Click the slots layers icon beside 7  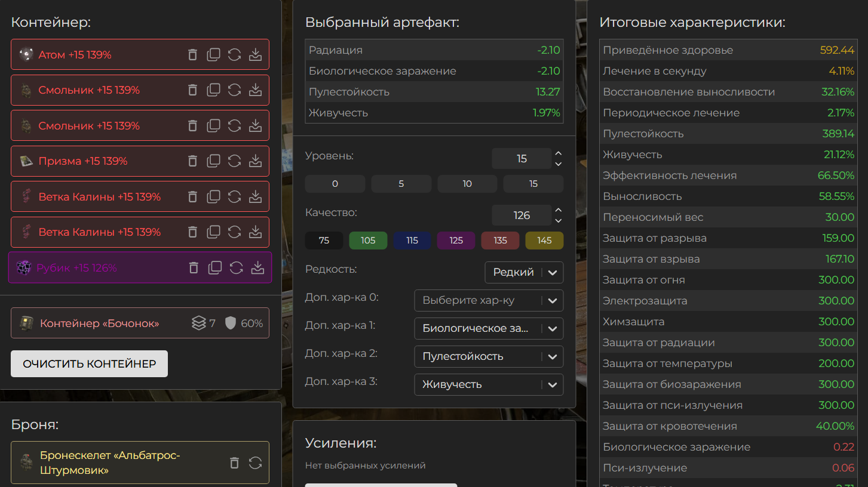[198, 323]
